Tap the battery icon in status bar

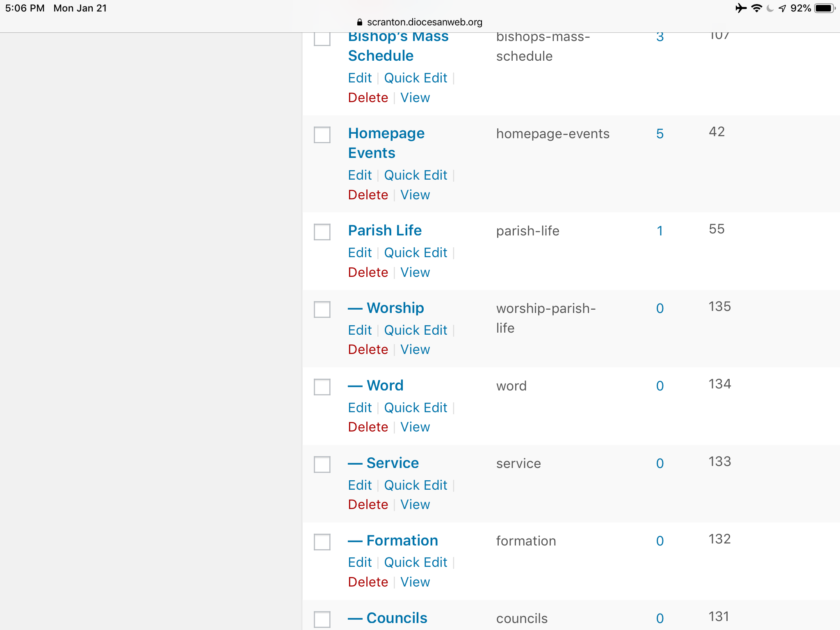coord(824,8)
